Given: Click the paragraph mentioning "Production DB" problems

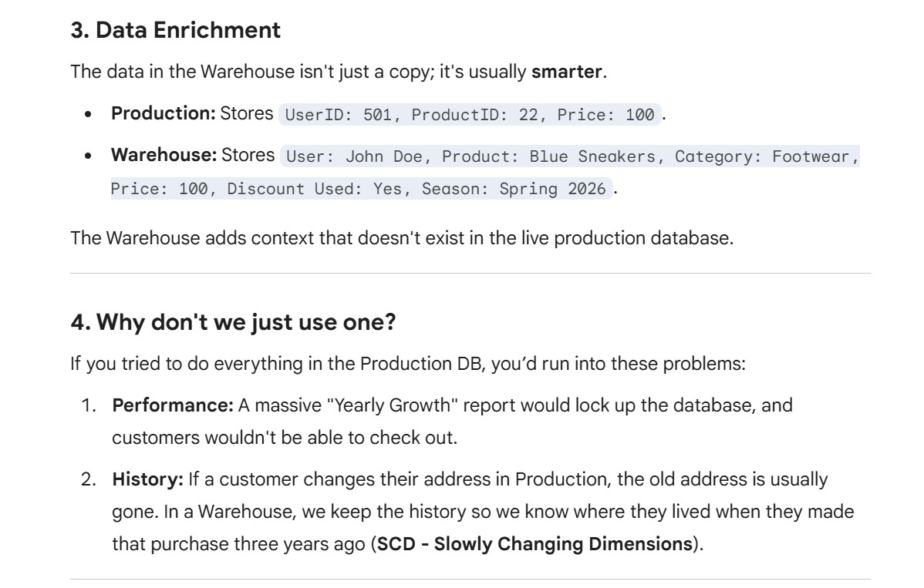Looking at the screenshot, I should [x=407, y=364].
